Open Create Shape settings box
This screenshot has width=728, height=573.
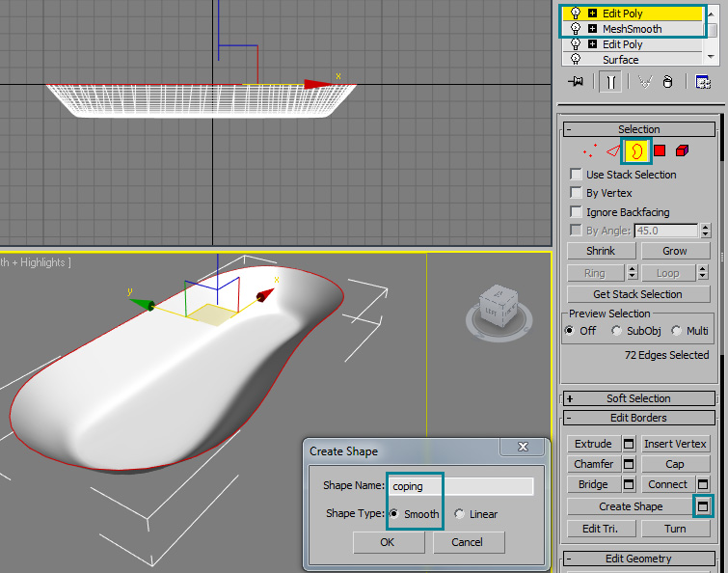704,506
